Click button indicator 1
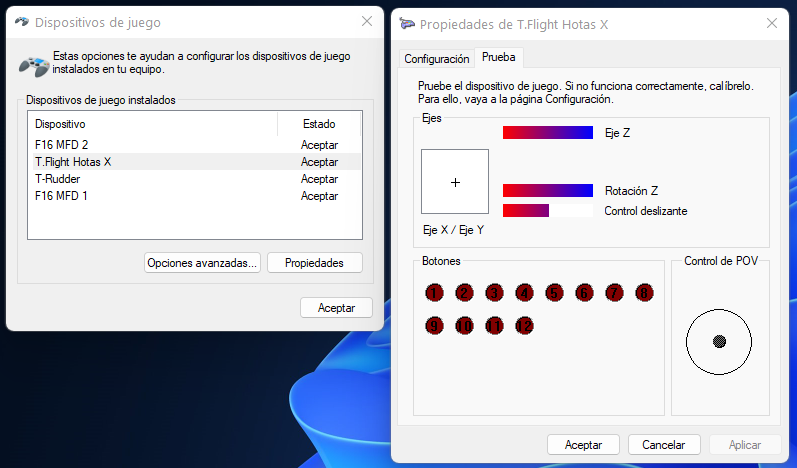This screenshot has height=468, width=797. [434, 293]
